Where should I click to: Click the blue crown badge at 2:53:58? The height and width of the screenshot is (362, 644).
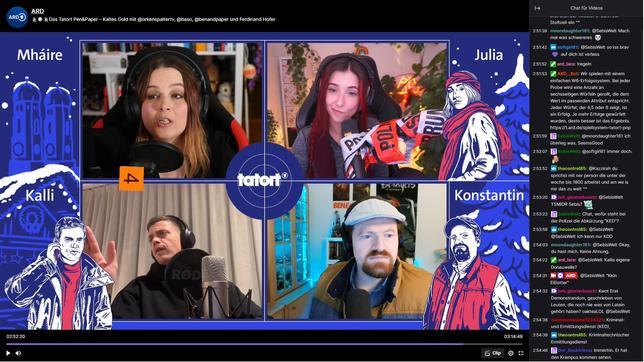pyautogui.click(x=553, y=229)
